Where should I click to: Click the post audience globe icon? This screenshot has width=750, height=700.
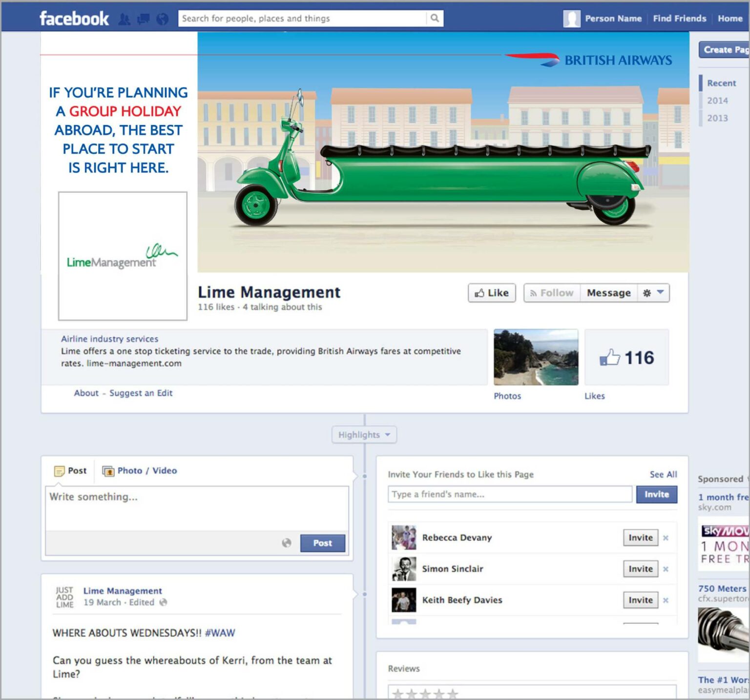point(287,543)
